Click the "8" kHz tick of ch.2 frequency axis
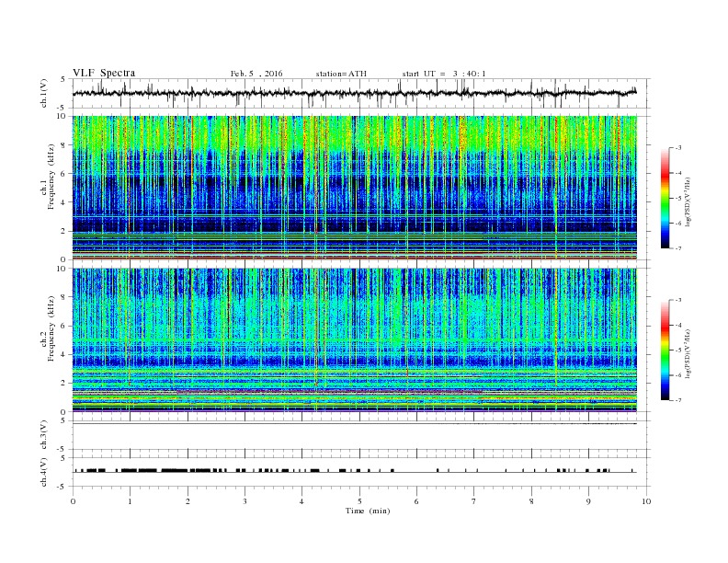728x563 pixels. pyautogui.click(x=63, y=297)
